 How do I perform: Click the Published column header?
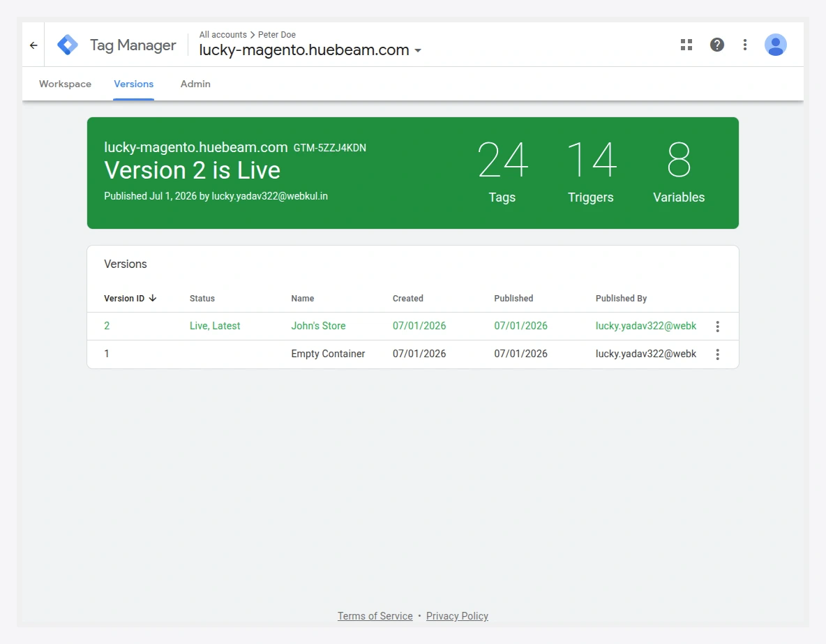click(513, 299)
